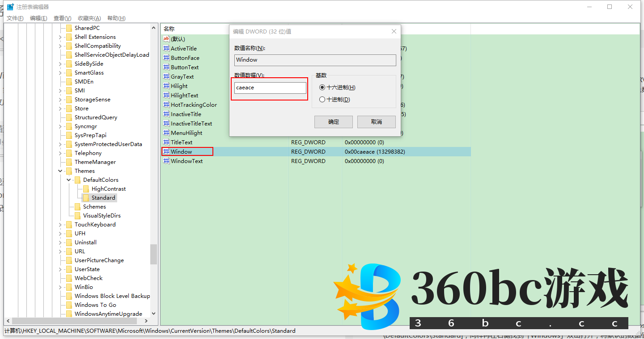Click the HotTrackingColor DWORD icon
644x339 pixels.
[x=166, y=105]
